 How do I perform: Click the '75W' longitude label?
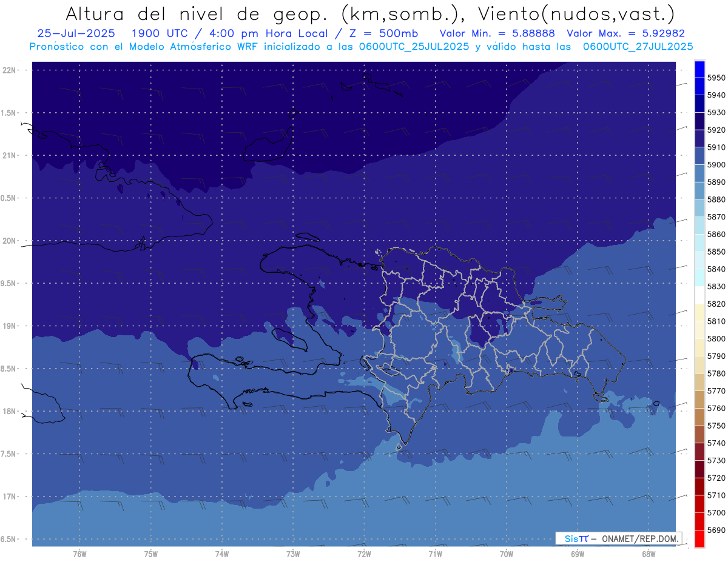150,554
